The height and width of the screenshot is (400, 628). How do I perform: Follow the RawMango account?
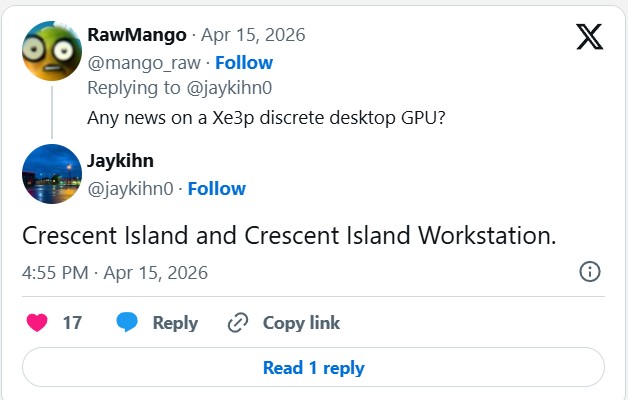coord(244,62)
